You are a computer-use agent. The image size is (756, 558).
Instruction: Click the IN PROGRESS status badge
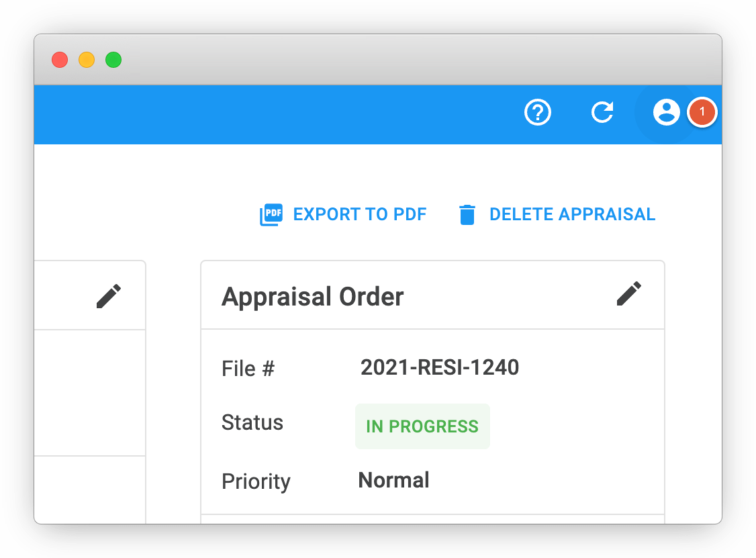(x=422, y=426)
